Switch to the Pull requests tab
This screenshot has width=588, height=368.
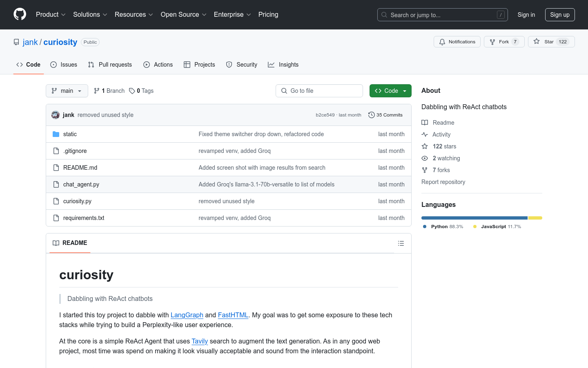(x=110, y=65)
